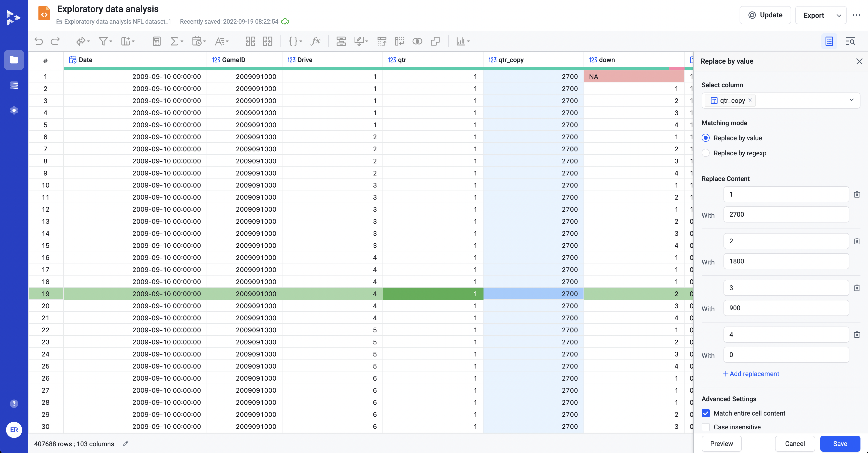The height and width of the screenshot is (453, 868).
Task: Open the group rows tool icon
Action: [x=341, y=41]
